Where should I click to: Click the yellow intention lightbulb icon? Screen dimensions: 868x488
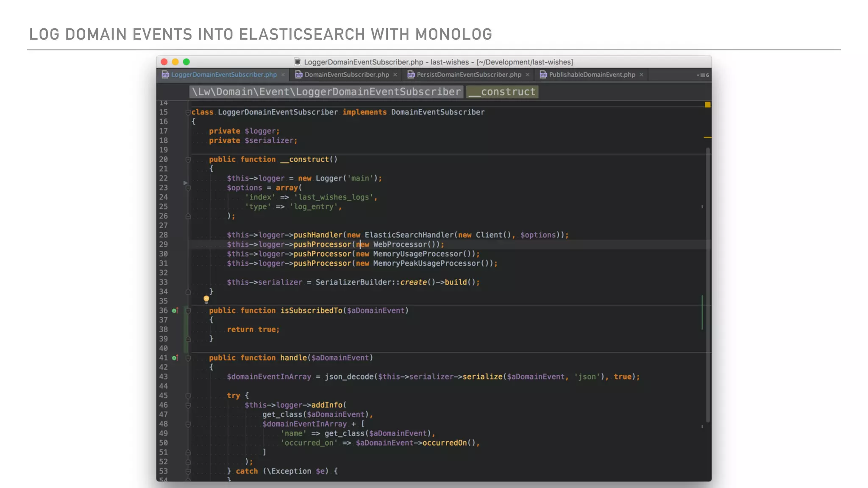coord(206,299)
